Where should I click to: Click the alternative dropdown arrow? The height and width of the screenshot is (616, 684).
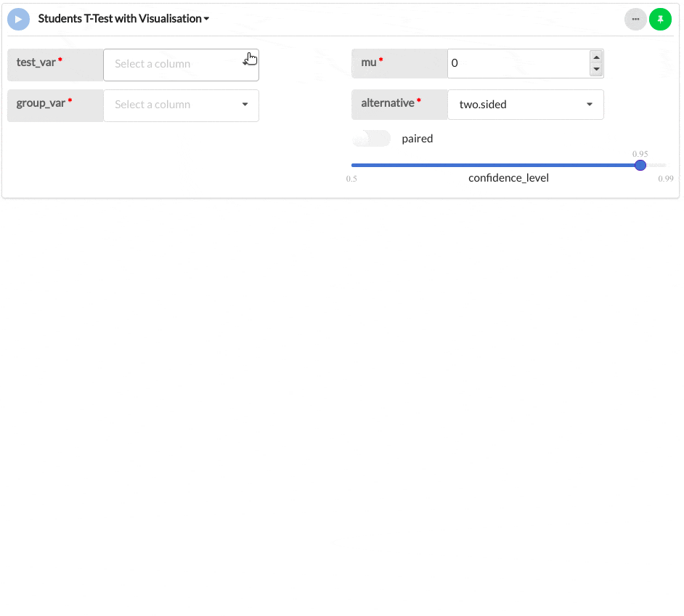tap(590, 105)
